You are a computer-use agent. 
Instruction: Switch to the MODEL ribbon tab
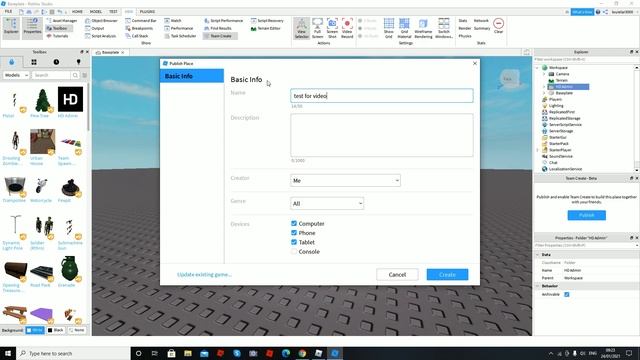(x=96, y=11)
